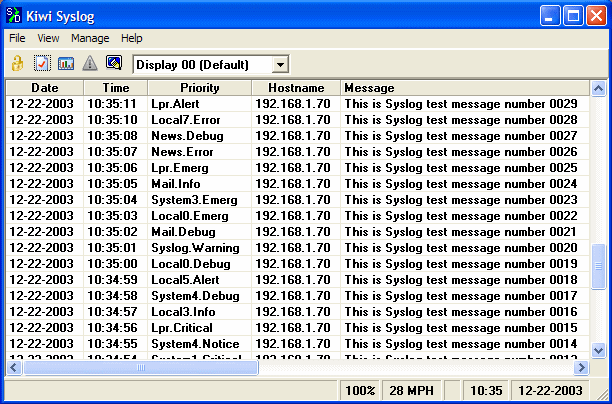Select the Lpr.Emerg priority cell
612x404 pixels.
pyautogui.click(x=200, y=168)
